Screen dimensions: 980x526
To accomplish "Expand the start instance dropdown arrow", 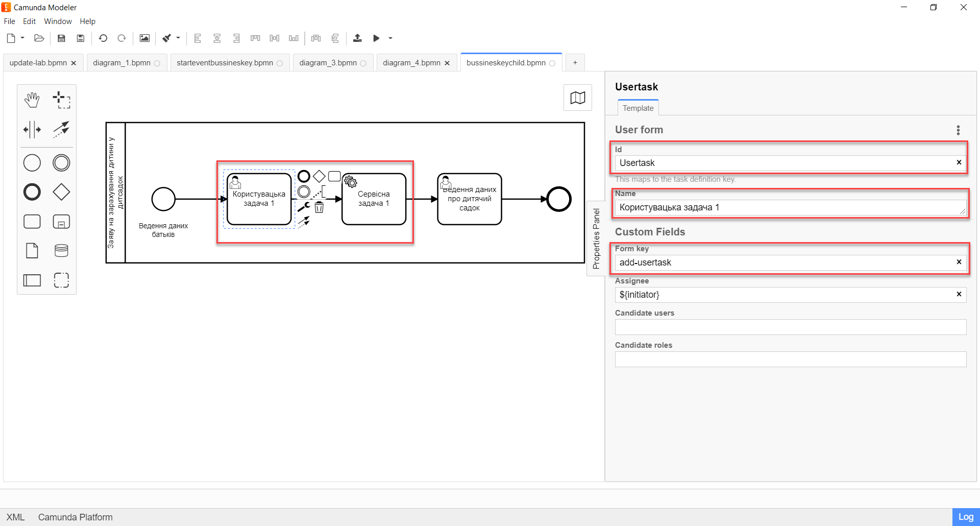I will 390,38.
